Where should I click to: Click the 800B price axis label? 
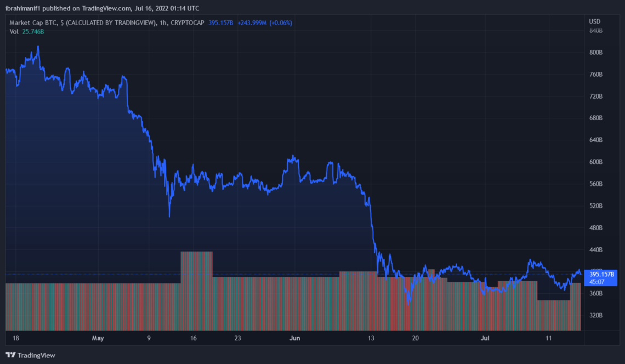pyautogui.click(x=596, y=52)
